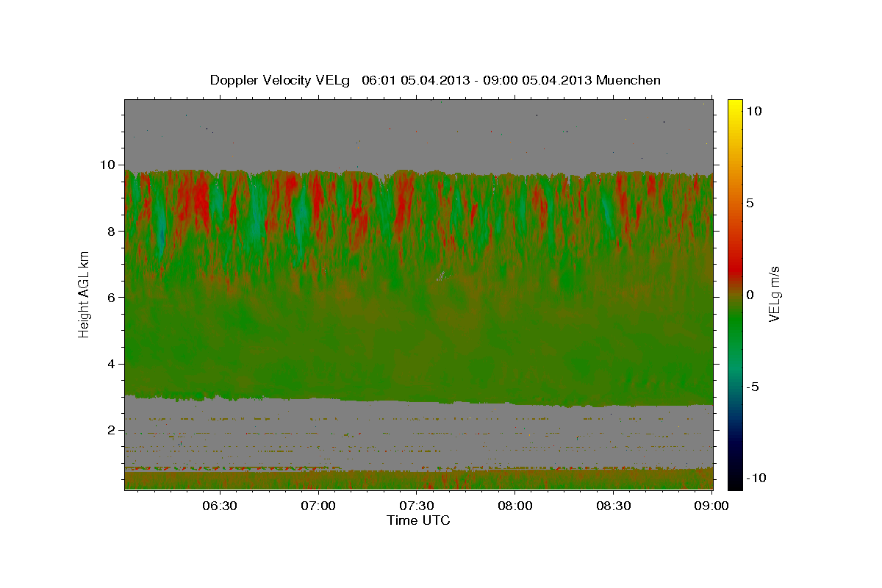Click the colorbar value 0 label
The image size is (882, 588).
750,295
